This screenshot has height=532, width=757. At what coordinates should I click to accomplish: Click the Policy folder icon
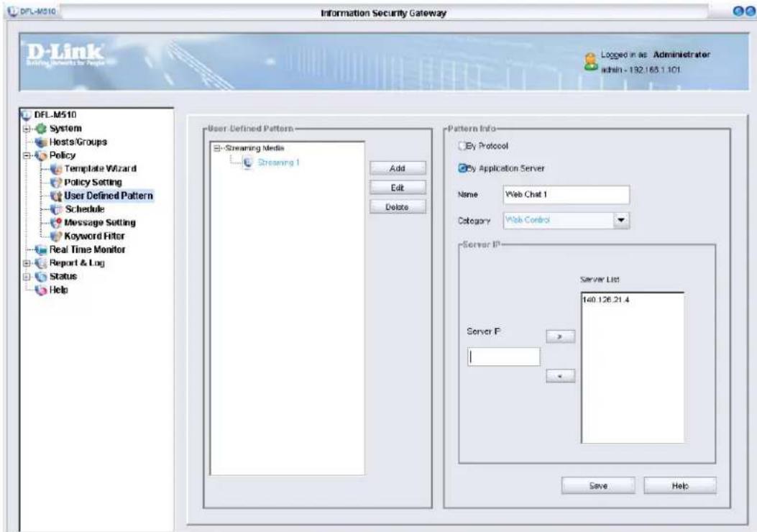(x=41, y=155)
